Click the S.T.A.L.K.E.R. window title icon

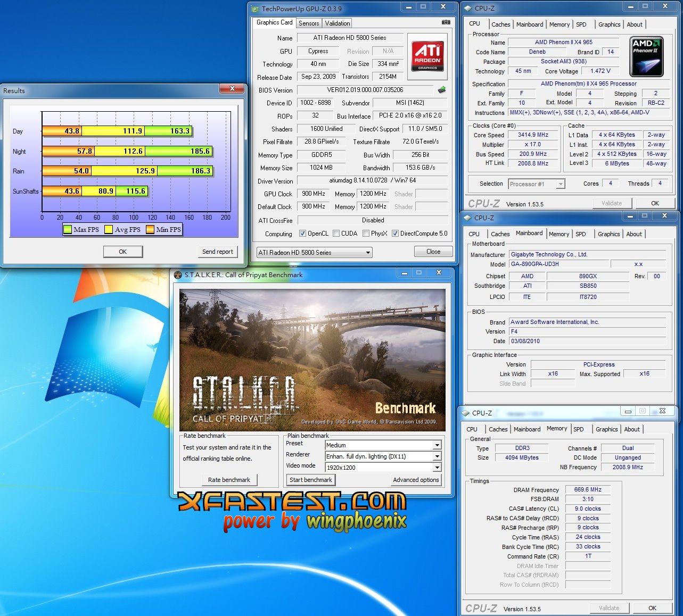click(x=178, y=275)
